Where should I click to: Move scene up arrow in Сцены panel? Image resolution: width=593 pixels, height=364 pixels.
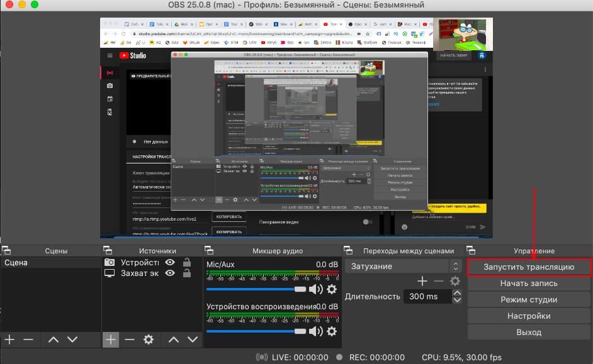click(54, 339)
